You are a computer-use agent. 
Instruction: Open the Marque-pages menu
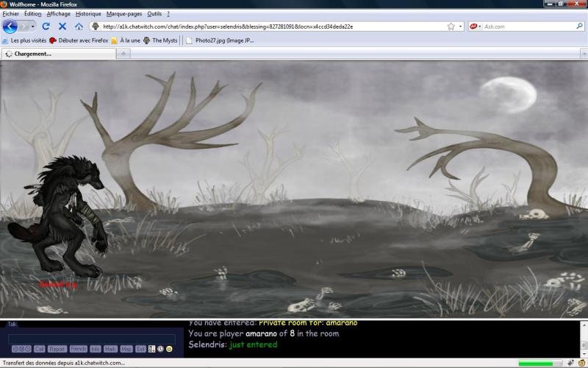124,13
